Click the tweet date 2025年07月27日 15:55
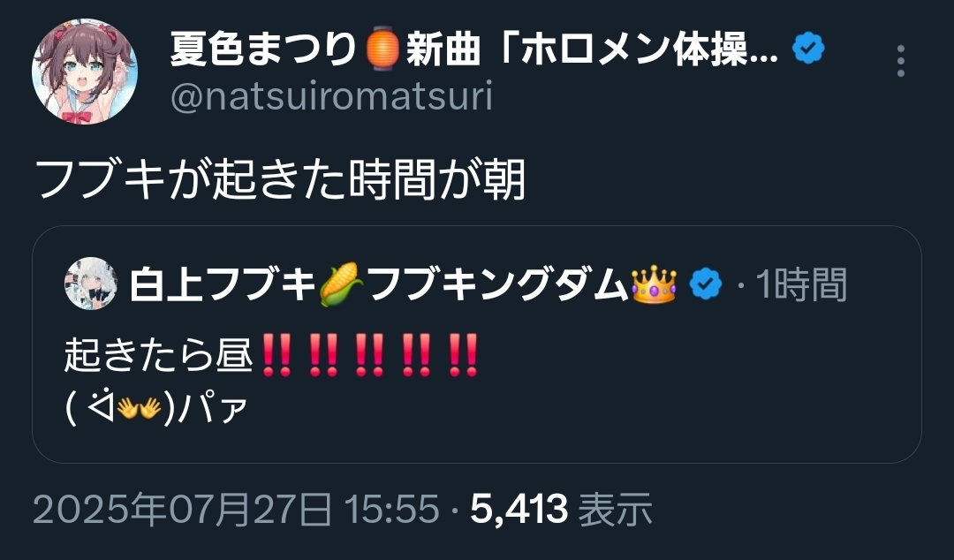The height and width of the screenshot is (560, 954). 236,509
